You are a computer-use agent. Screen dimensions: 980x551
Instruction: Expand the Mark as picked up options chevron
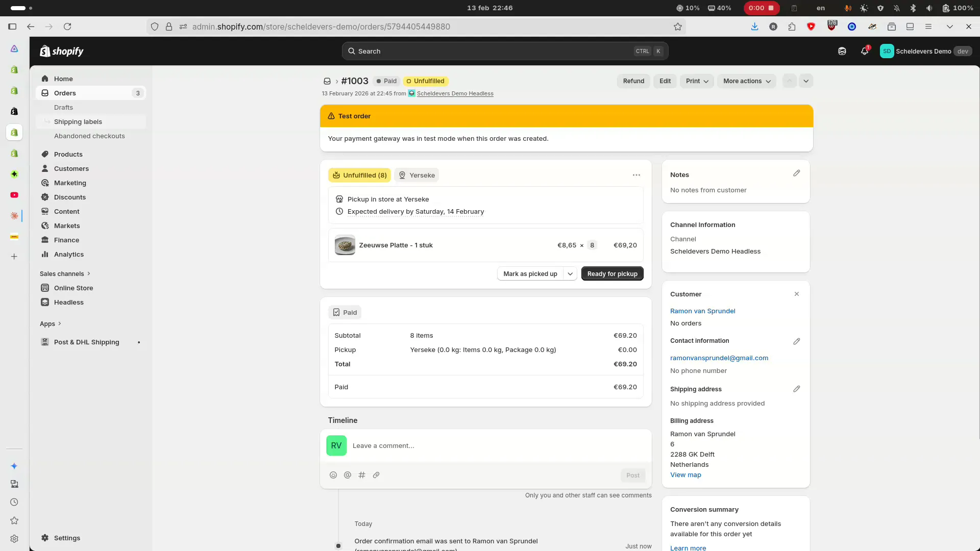coord(570,274)
